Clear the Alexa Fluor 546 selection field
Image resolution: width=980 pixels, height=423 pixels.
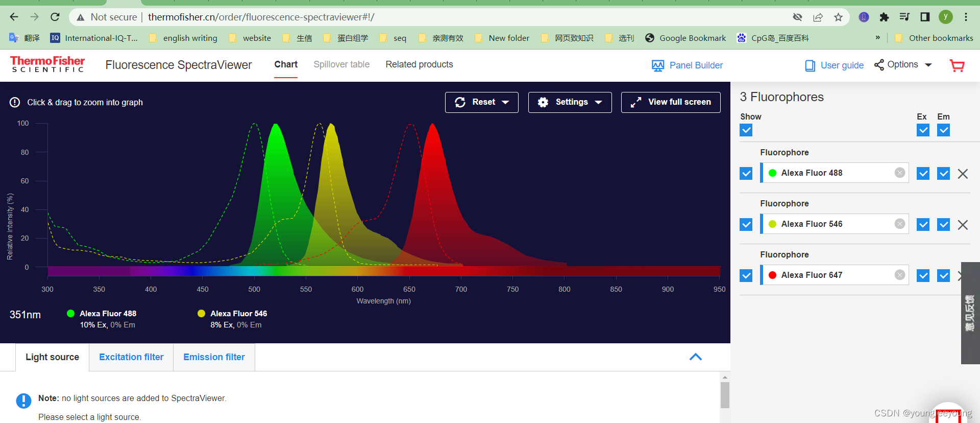click(x=900, y=224)
